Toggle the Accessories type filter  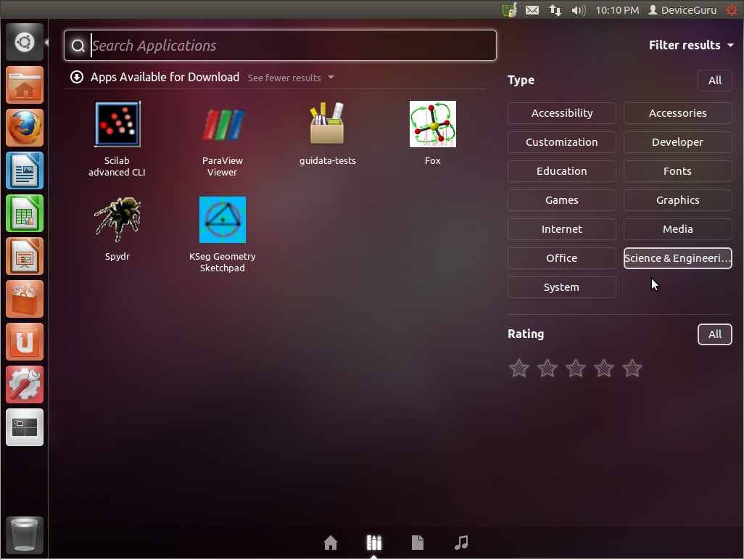click(x=677, y=113)
